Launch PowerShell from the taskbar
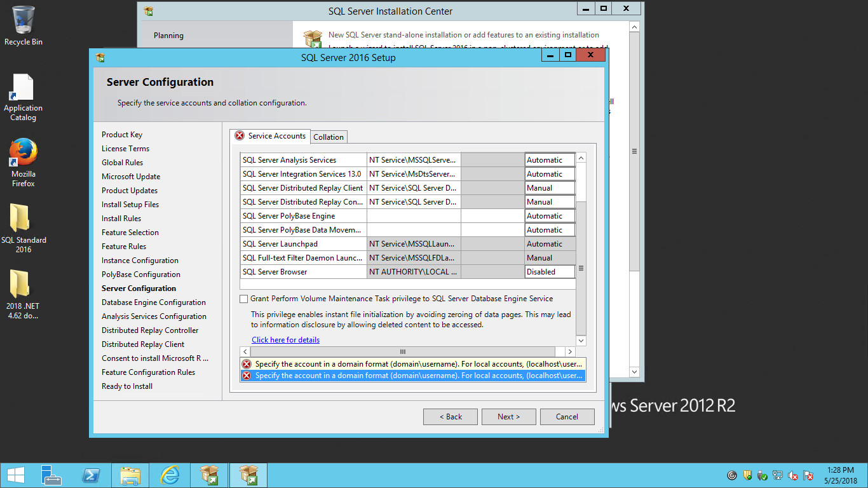Viewport: 868px width, 488px height. pos(92,475)
